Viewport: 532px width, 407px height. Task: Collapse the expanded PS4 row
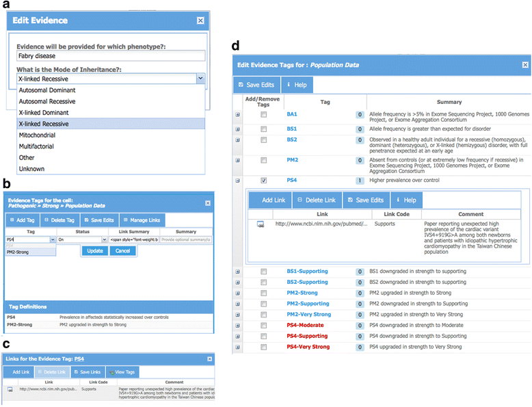pos(237,181)
